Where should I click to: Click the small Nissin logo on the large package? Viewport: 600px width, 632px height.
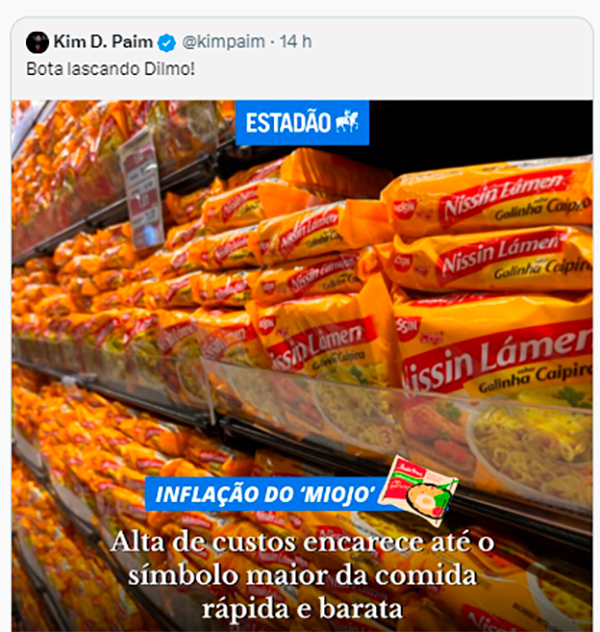407,327
